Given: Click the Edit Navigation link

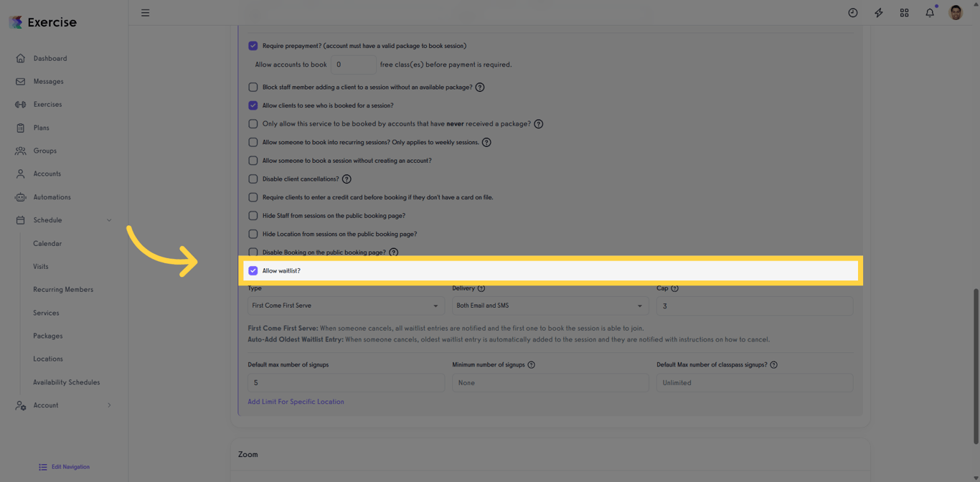Looking at the screenshot, I should tap(69, 466).
